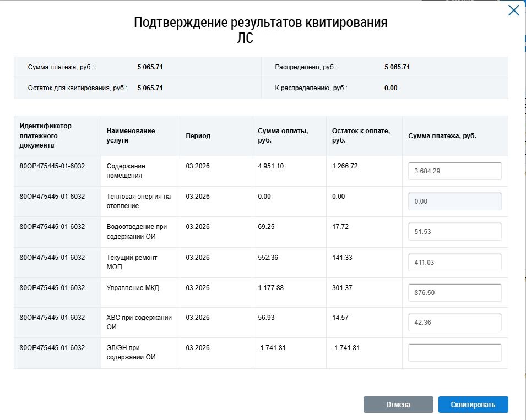Click payment amount 4 951.10
The image size is (526, 420).
[271, 166]
